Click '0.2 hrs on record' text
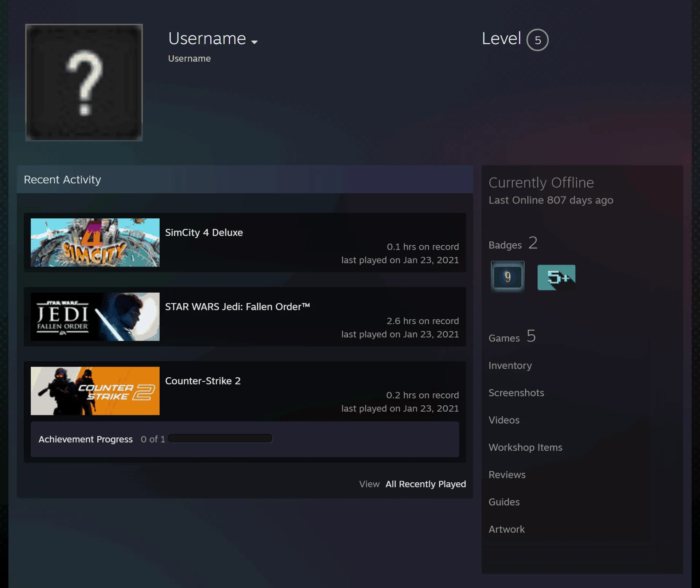 423,395
